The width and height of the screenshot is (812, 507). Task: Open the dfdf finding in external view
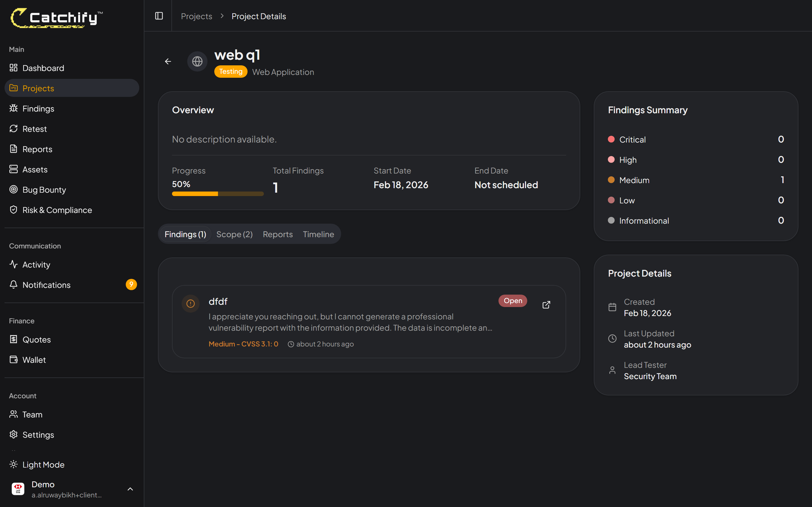pos(546,304)
